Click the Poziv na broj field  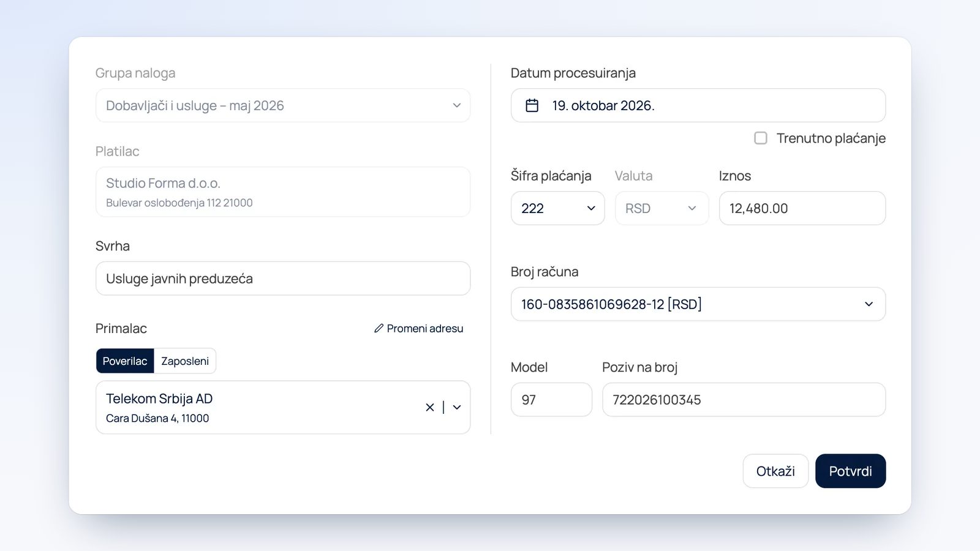click(744, 400)
